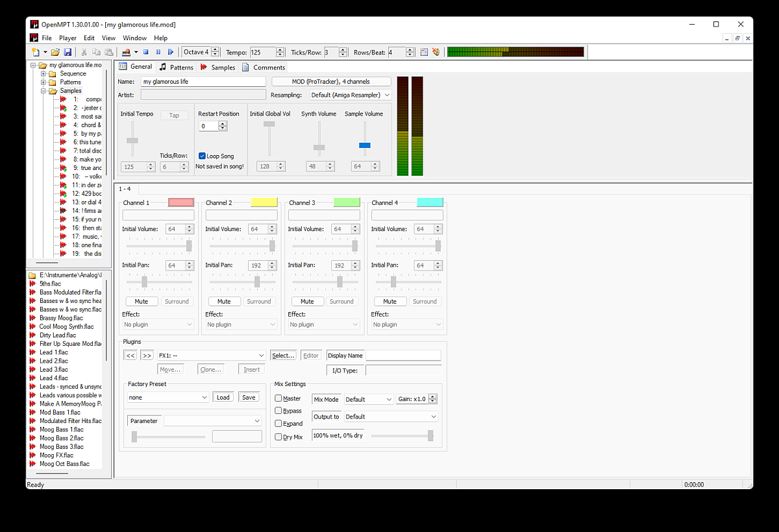Open the Window menu
Image resolution: width=779 pixels, height=532 pixels.
click(x=134, y=38)
